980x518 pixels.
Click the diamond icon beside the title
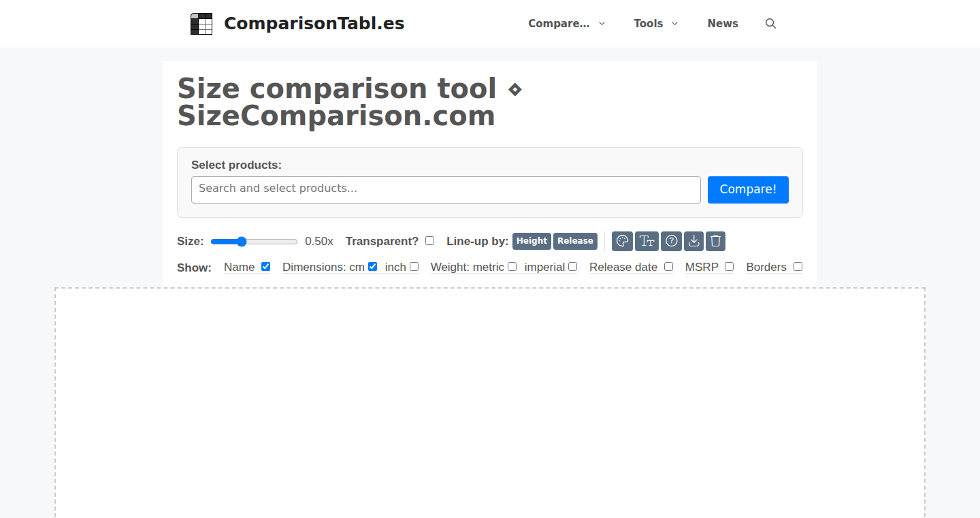[x=514, y=89]
